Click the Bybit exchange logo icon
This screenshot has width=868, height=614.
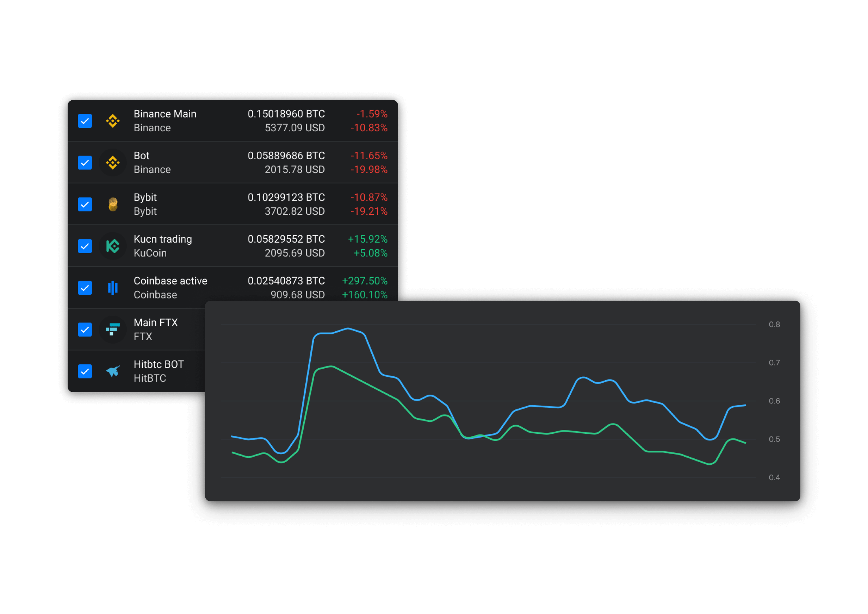pyautogui.click(x=113, y=205)
